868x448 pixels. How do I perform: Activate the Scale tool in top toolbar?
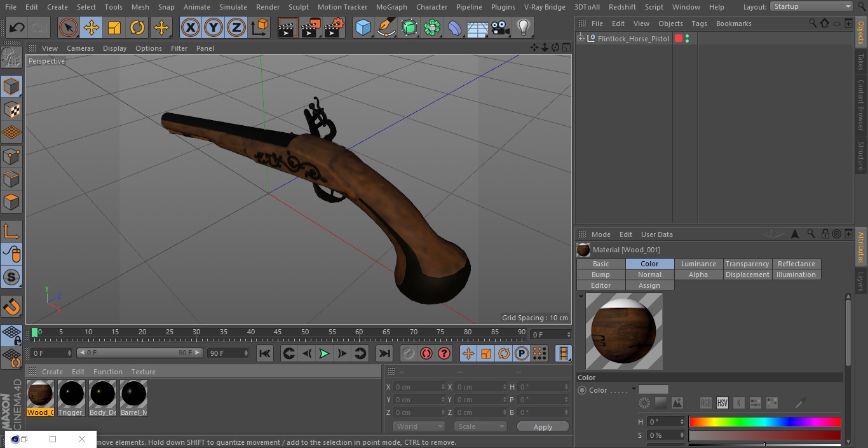(114, 28)
